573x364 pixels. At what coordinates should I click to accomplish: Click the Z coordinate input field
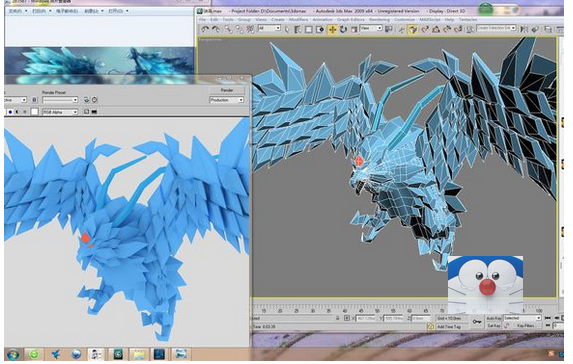(x=421, y=319)
